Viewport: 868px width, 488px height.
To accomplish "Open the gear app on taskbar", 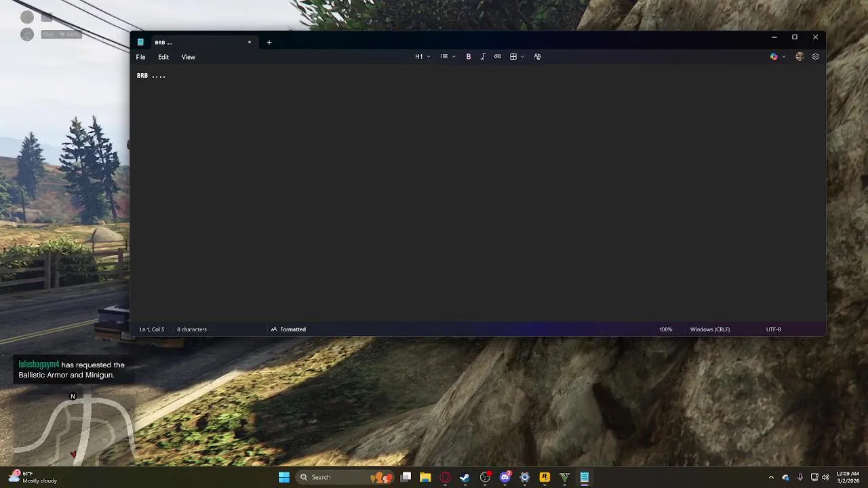I will pos(524,477).
